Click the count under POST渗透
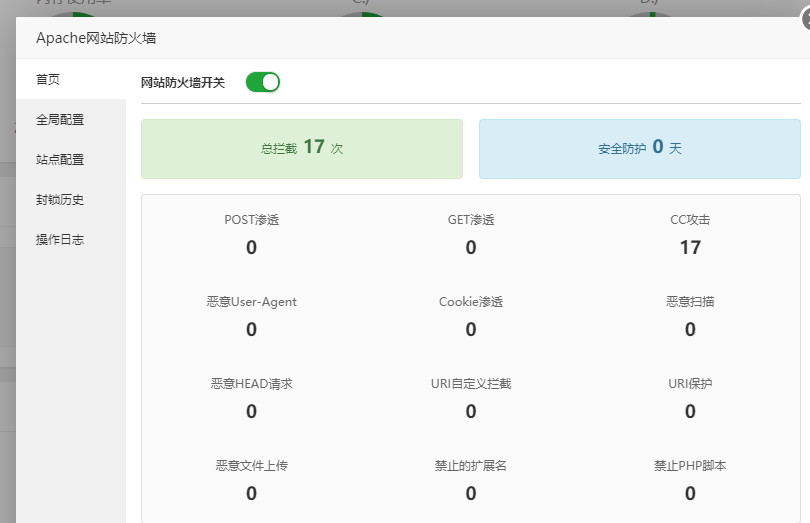This screenshot has width=810, height=523. [x=252, y=248]
